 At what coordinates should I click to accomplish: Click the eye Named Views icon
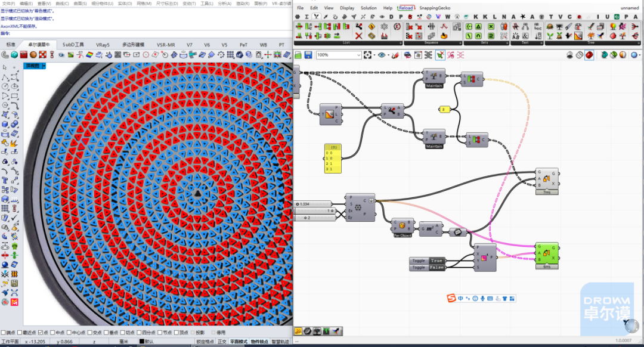(382, 55)
